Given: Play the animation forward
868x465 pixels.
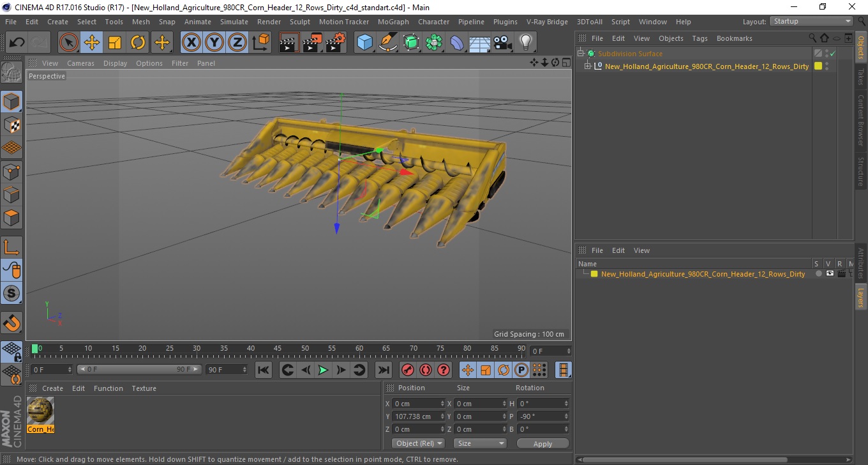Looking at the screenshot, I should 323,370.
